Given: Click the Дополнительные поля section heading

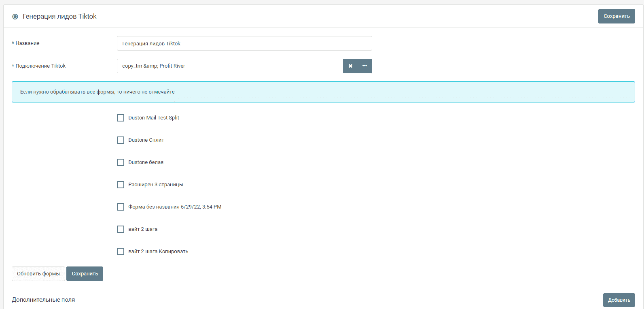Looking at the screenshot, I should (43, 300).
